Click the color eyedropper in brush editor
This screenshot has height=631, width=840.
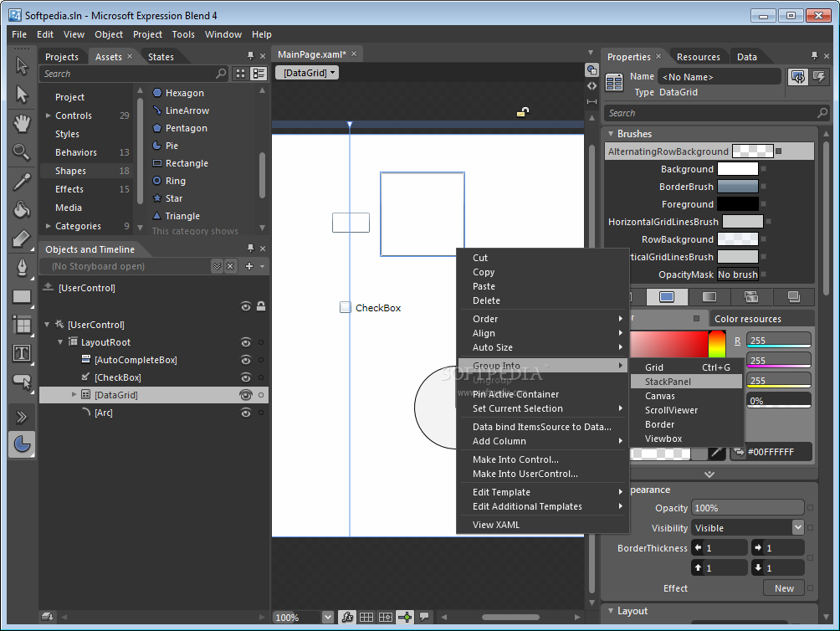click(x=716, y=452)
